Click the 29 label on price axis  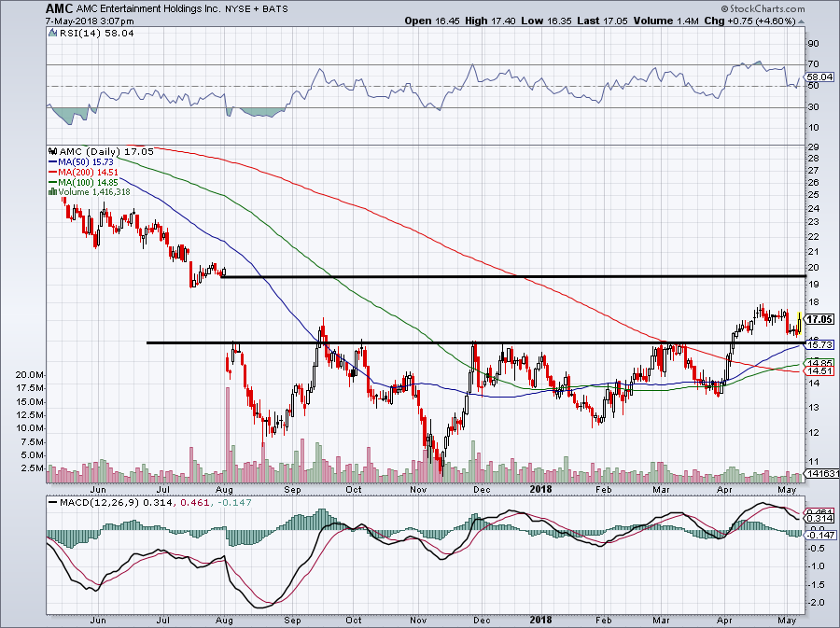point(813,147)
